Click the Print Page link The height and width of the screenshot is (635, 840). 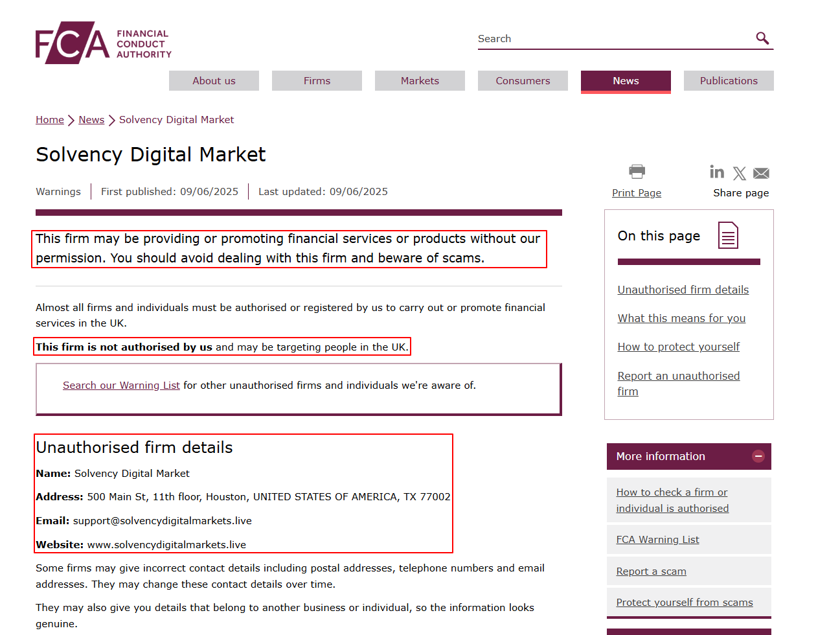point(637,193)
